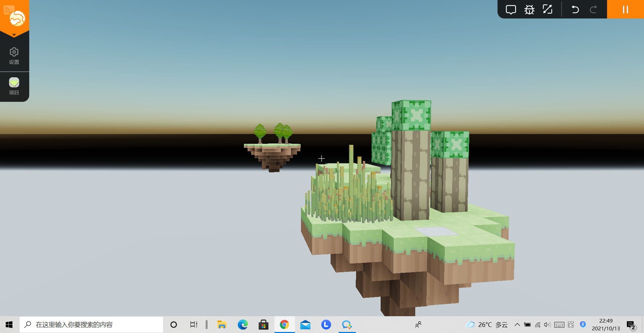Screen dimensions: 644x333
Task: Redo the last undone action
Action: pos(593,9)
